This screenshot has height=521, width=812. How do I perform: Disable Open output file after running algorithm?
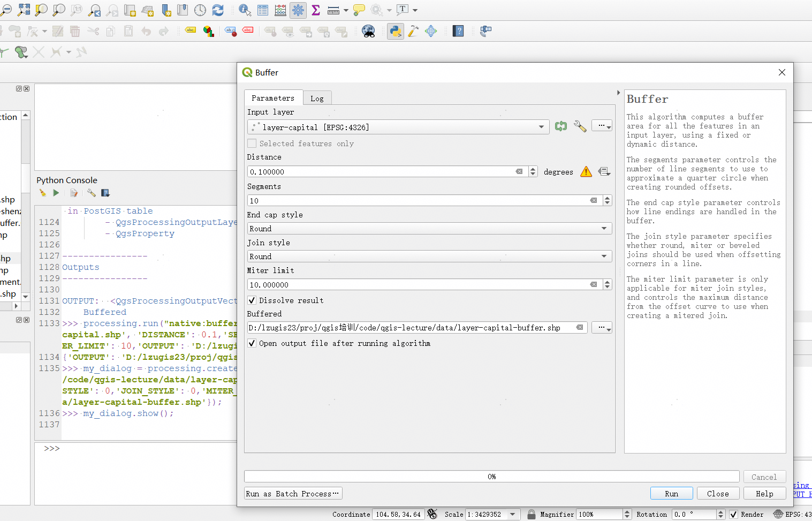tap(252, 343)
